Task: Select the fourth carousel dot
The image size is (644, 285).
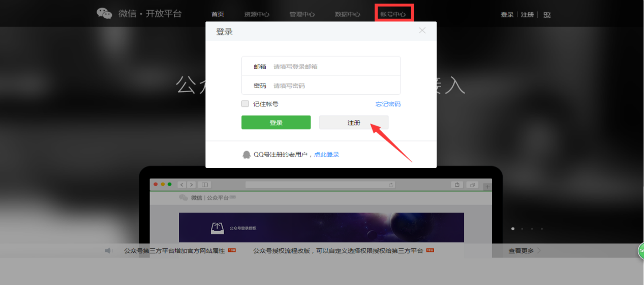Action: [x=541, y=229]
